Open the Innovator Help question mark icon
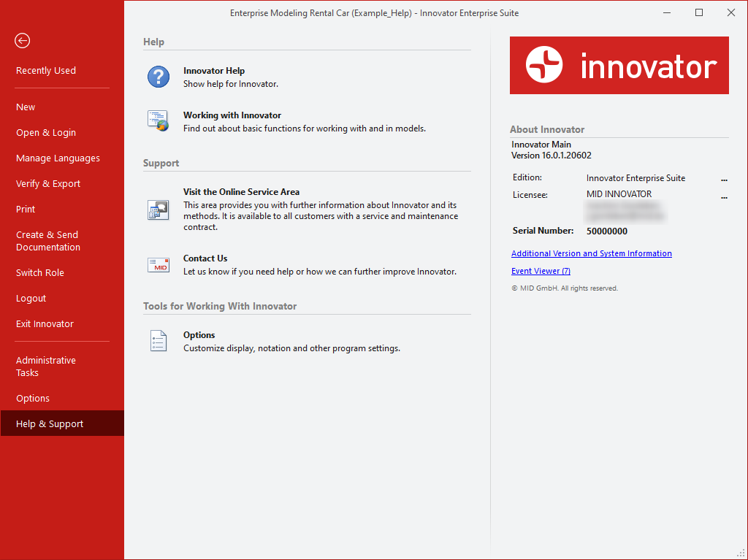The height and width of the screenshot is (560, 748). click(159, 77)
